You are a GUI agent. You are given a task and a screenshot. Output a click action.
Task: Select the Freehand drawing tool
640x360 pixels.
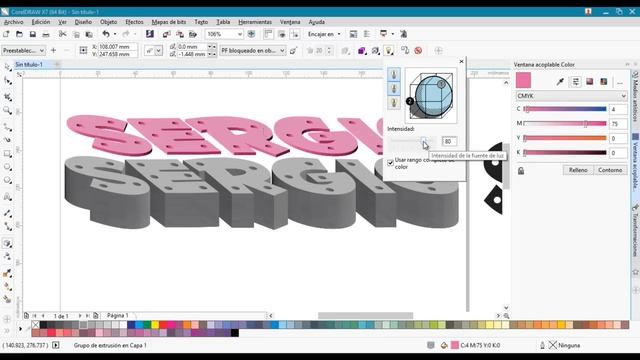tap(7, 127)
